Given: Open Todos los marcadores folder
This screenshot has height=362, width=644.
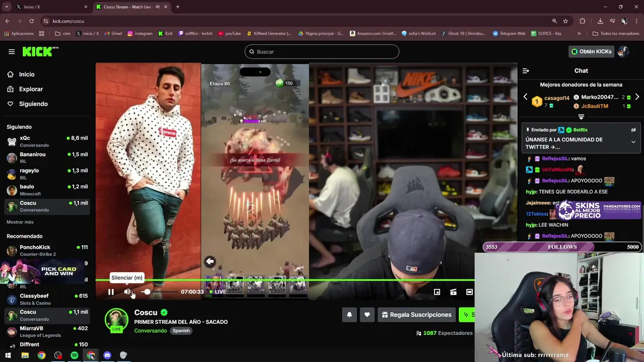Looking at the screenshot, I should coord(616,34).
